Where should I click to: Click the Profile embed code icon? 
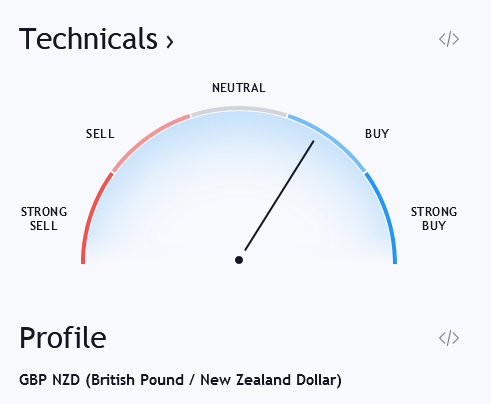449,338
